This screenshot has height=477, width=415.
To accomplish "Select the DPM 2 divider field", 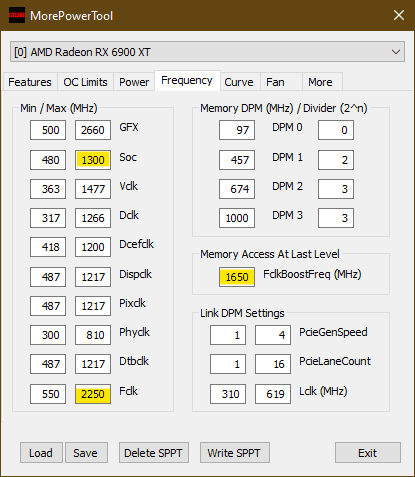I will tap(336, 189).
